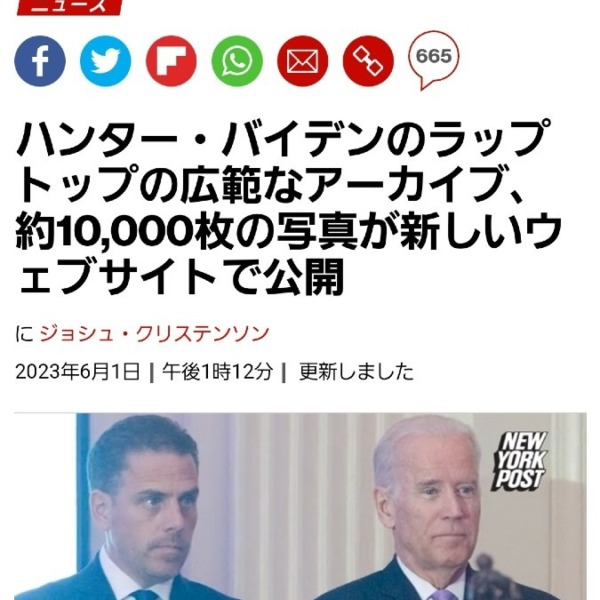
Task: Click the 更新しました updated label
Action: pyautogui.click(x=356, y=372)
